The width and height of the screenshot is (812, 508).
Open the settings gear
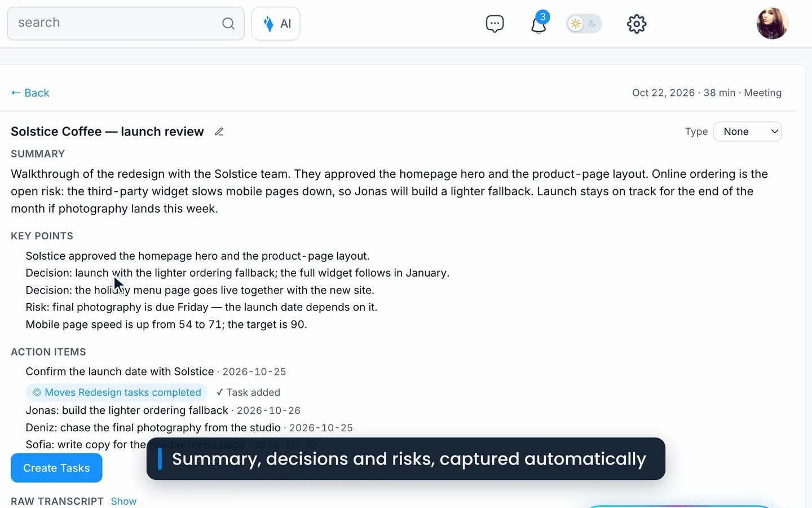[x=637, y=24]
